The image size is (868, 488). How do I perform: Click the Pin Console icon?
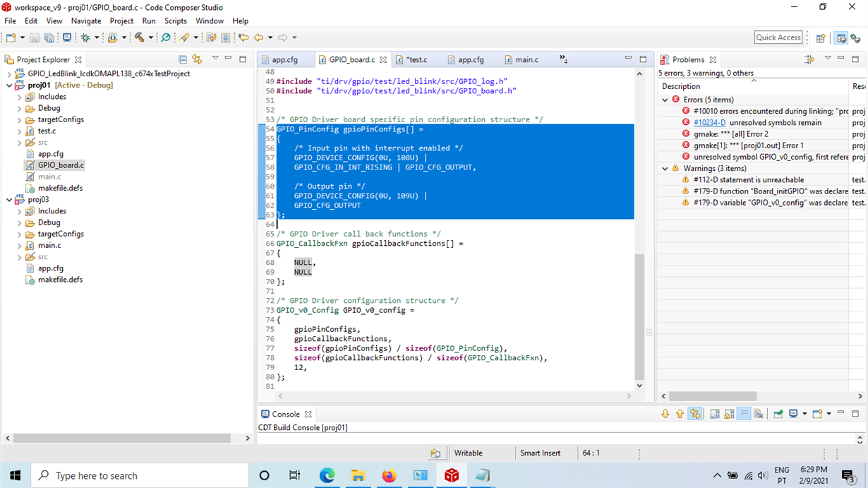tap(778, 414)
